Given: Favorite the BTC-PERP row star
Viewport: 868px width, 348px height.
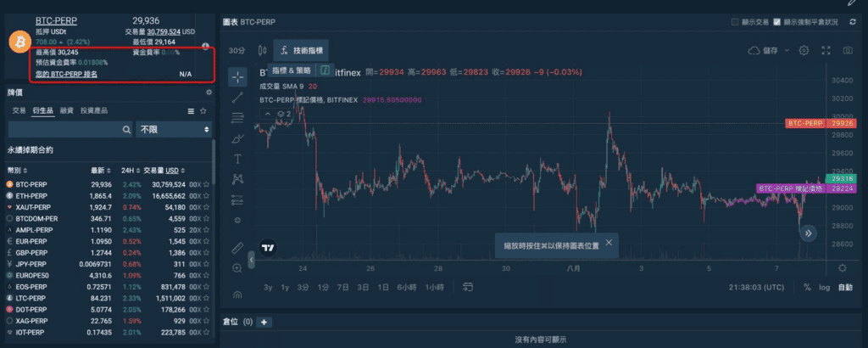Looking at the screenshot, I should [207, 184].
